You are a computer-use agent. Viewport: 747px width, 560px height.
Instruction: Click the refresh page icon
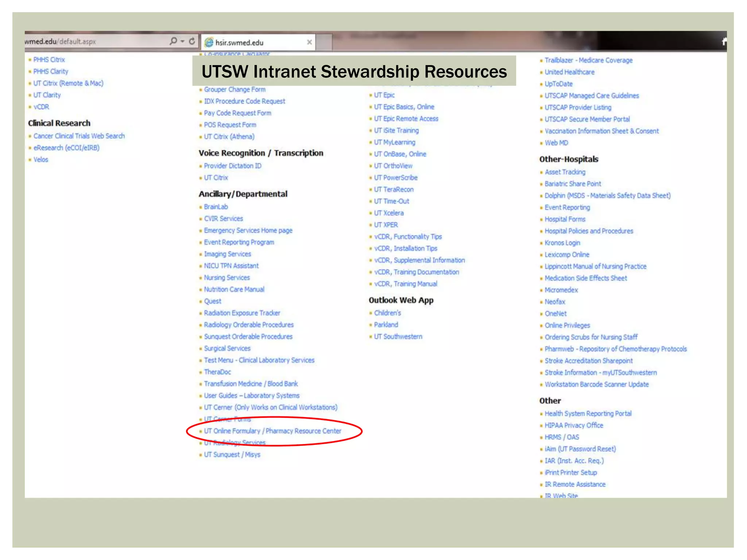coord(192,41)
